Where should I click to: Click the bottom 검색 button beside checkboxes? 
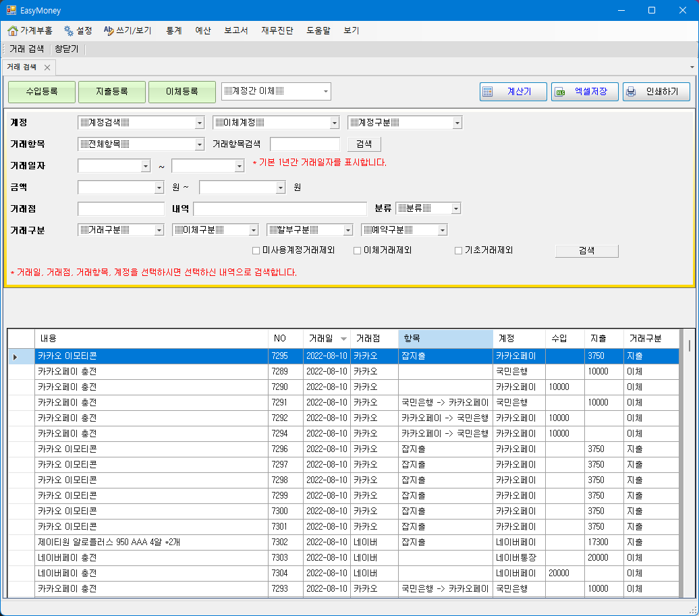[587, 251]
